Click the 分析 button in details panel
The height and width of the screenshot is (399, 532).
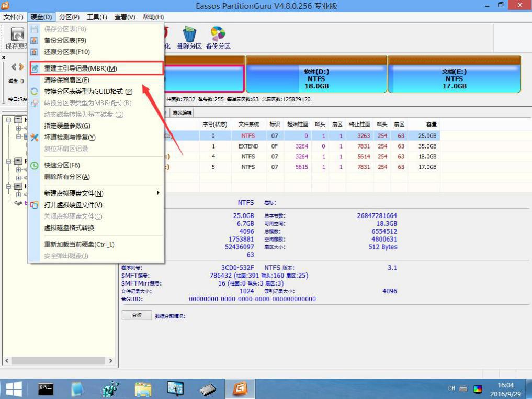(136, 315)
